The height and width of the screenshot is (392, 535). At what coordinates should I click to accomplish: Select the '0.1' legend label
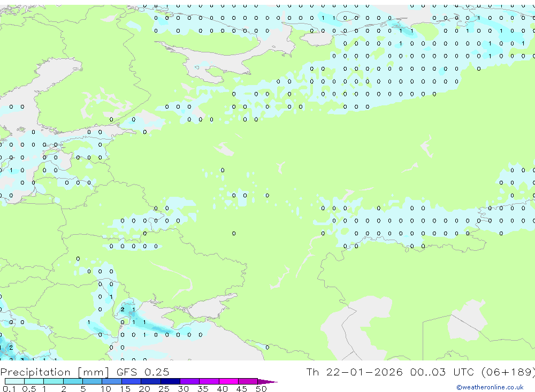[x=9, y=389]
